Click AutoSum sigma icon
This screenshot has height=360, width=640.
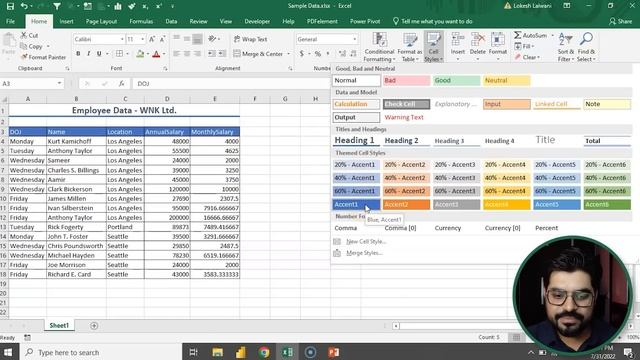tap(518, 36)
